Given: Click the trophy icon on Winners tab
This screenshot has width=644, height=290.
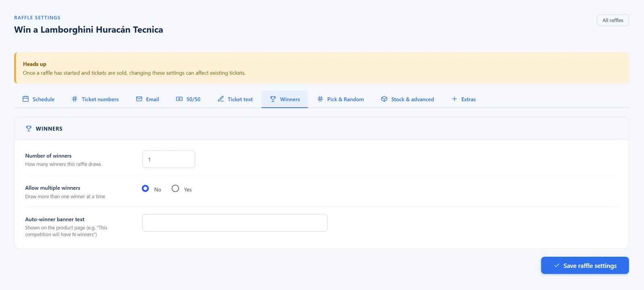Looking at the screenshot, I should 273,99.
